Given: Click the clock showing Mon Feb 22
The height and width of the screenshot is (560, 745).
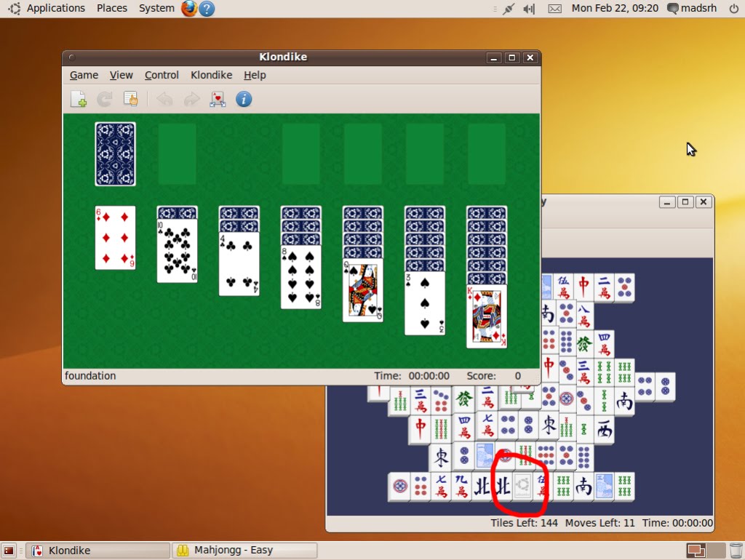Looking at the screenshot, I should pos(615,8).
